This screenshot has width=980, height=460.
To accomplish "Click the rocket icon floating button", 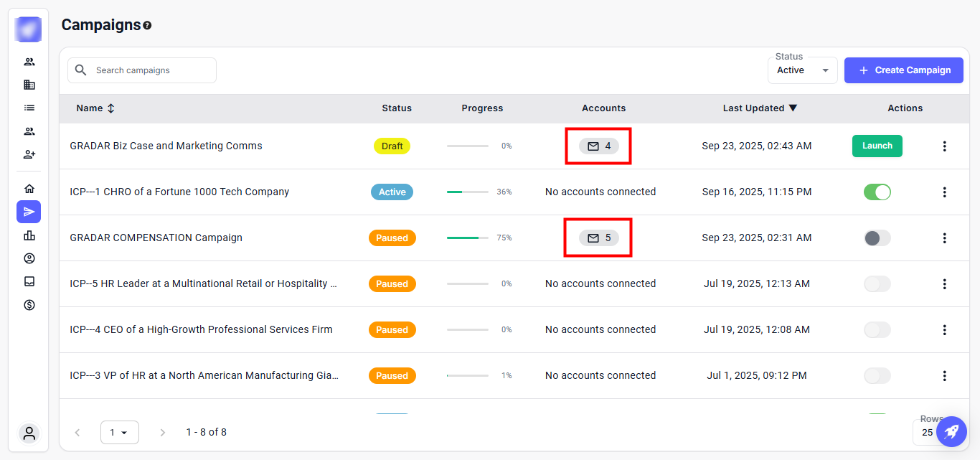I will click(951, 431).
